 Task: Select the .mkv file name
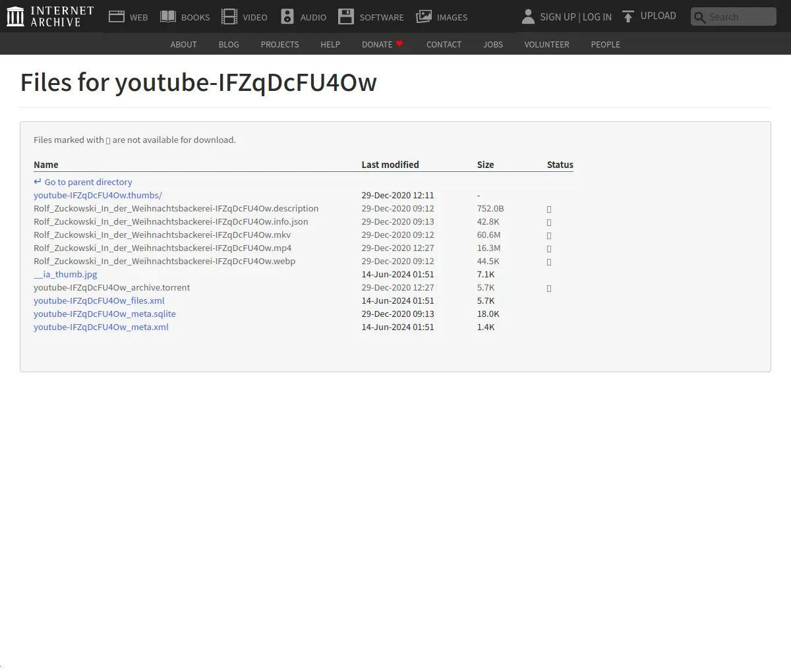tap(162, 235)
